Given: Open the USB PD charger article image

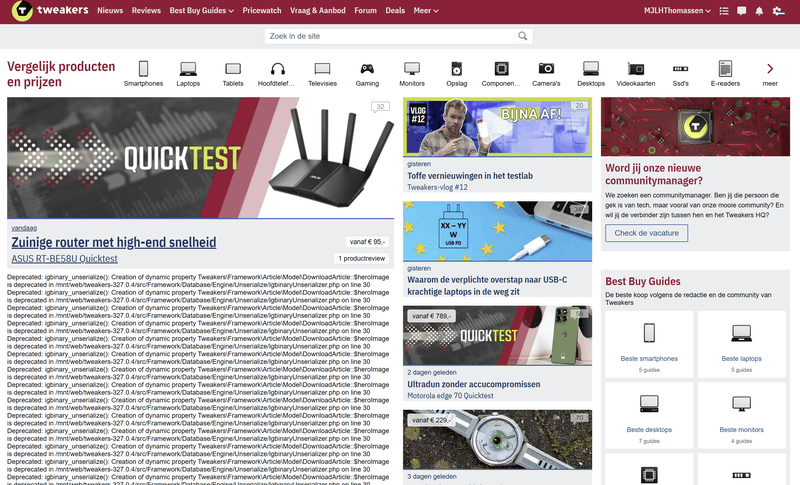Looking at the screenshot, I should tap(497, 231).
